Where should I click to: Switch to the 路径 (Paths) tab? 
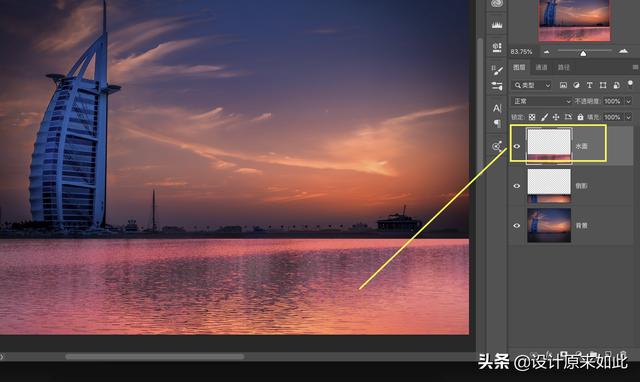[564, 67]
